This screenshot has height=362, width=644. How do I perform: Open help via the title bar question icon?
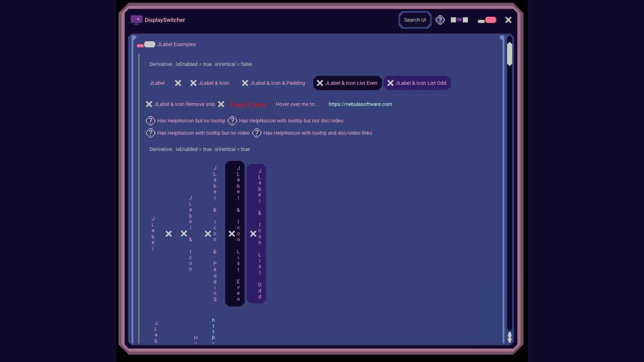(x=440, y=20)
